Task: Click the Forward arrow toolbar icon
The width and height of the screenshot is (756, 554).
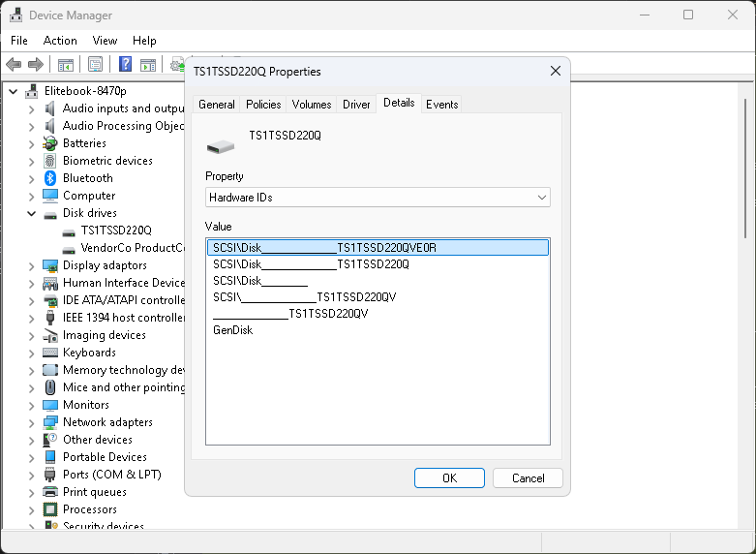Action: (36, 64)
